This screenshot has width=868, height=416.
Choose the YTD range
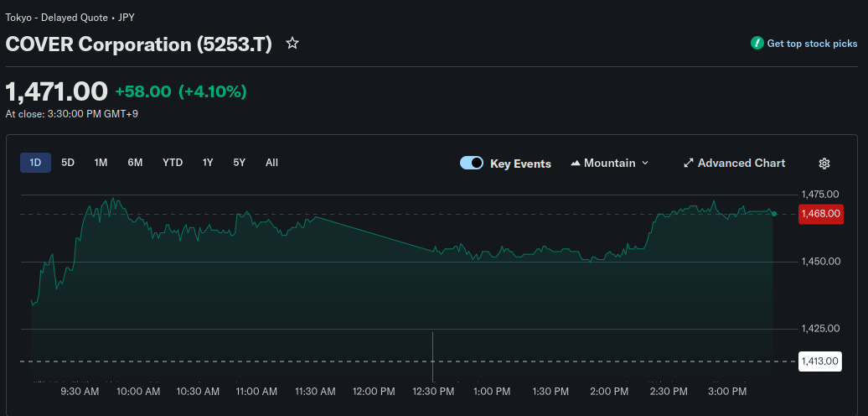(173, 163)
